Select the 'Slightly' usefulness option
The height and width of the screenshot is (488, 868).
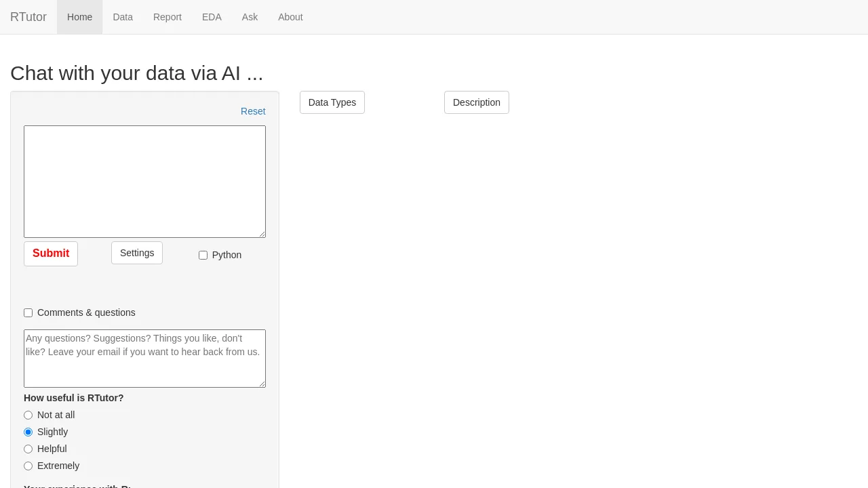coord(28,432)
